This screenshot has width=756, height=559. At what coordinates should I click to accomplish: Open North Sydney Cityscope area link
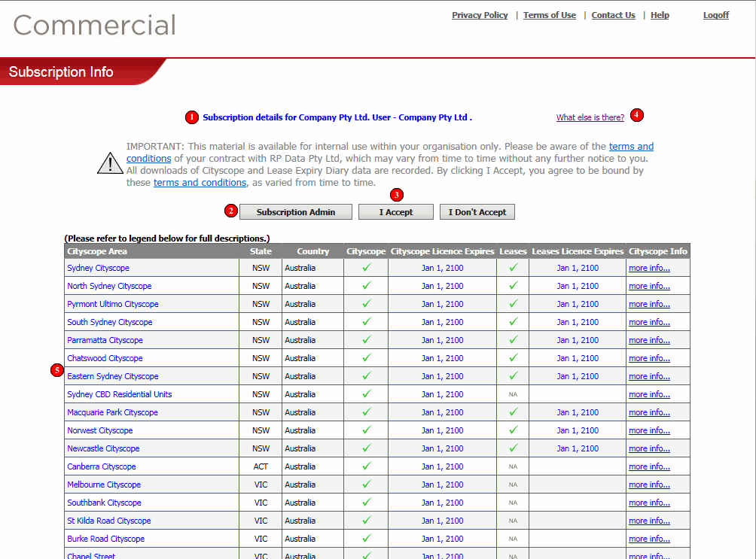[x=109, y=286]
